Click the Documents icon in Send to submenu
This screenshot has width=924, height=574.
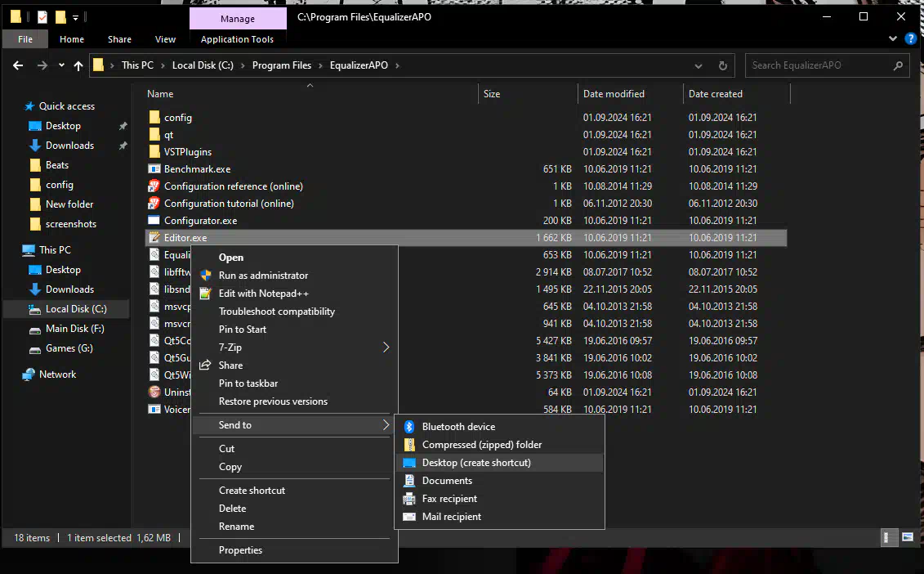click(x=409, y=481)
